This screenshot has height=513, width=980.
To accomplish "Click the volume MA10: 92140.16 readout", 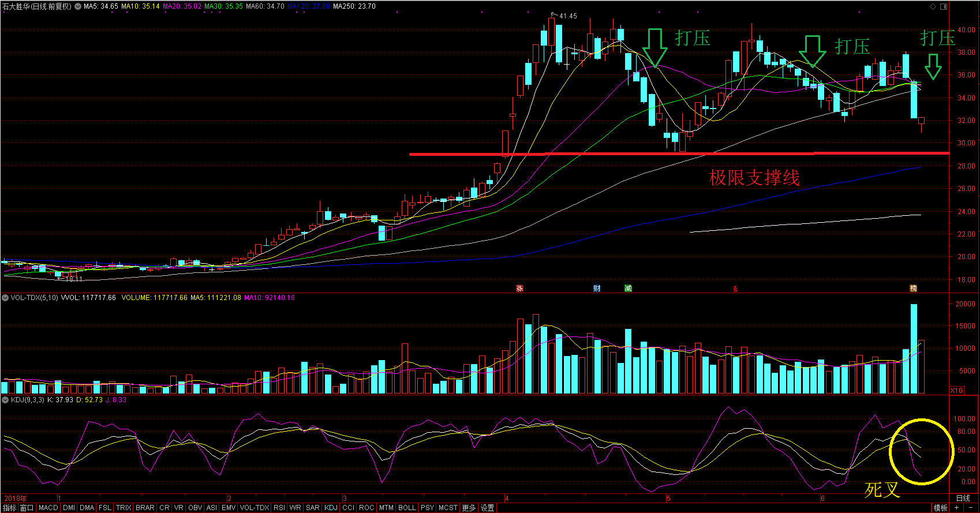I will [x=270, y=298].
